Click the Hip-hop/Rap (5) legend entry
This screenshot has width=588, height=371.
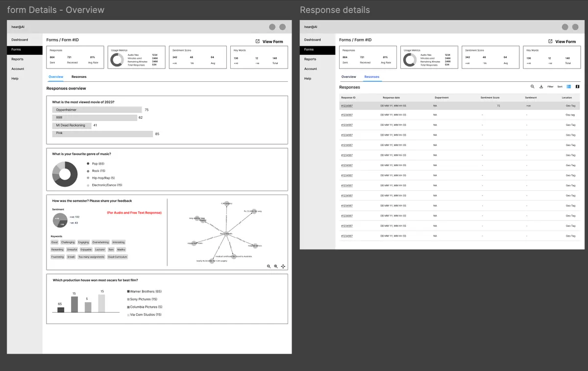pyautogui.click(x=101, y=178)
